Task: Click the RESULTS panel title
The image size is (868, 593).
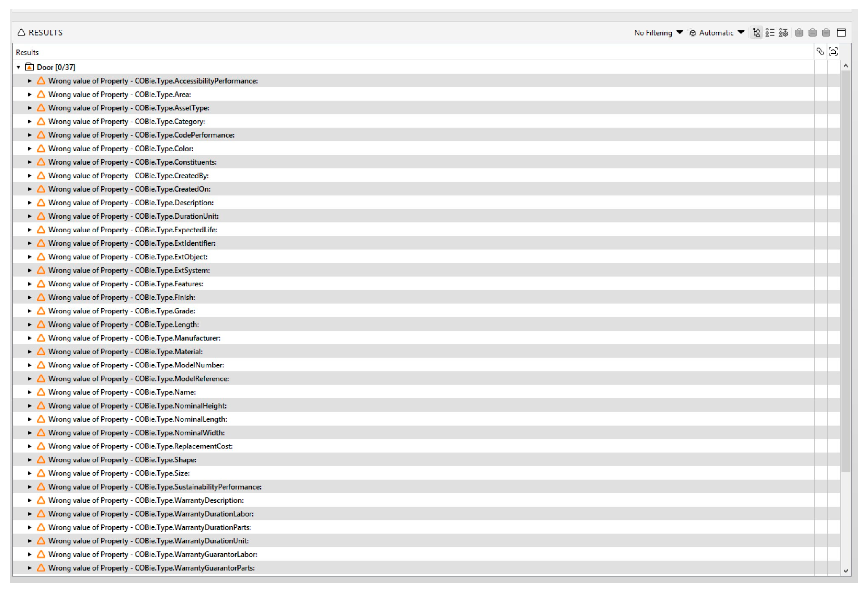Action: coord(45,33)
